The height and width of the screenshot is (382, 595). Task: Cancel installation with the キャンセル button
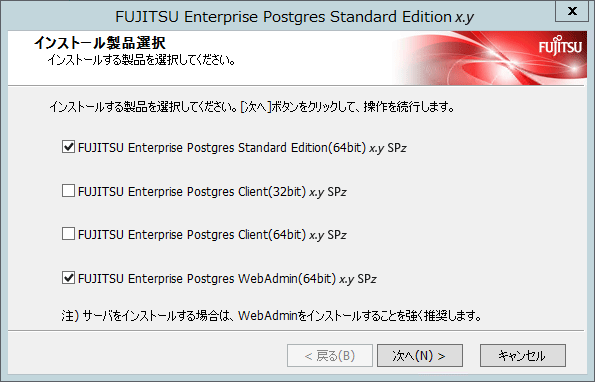[x=523, y=355]
